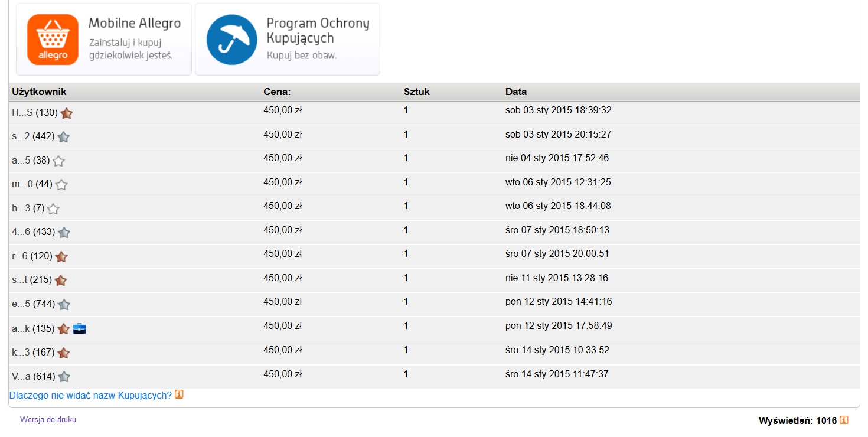This screenshot has height=437, width=868.
Task: Select user a...5 (38)
Action: click(31, 160)
